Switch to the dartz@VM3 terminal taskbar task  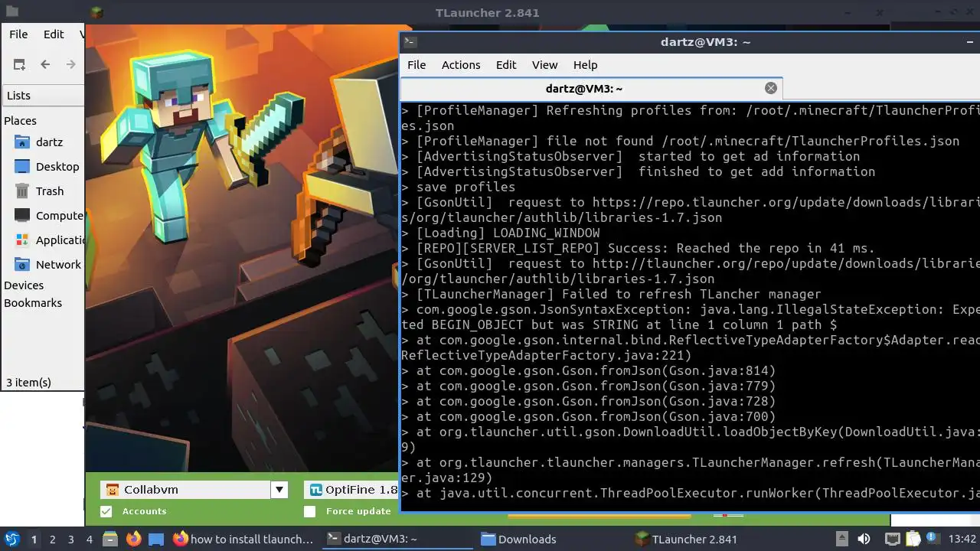pos(398,539)
